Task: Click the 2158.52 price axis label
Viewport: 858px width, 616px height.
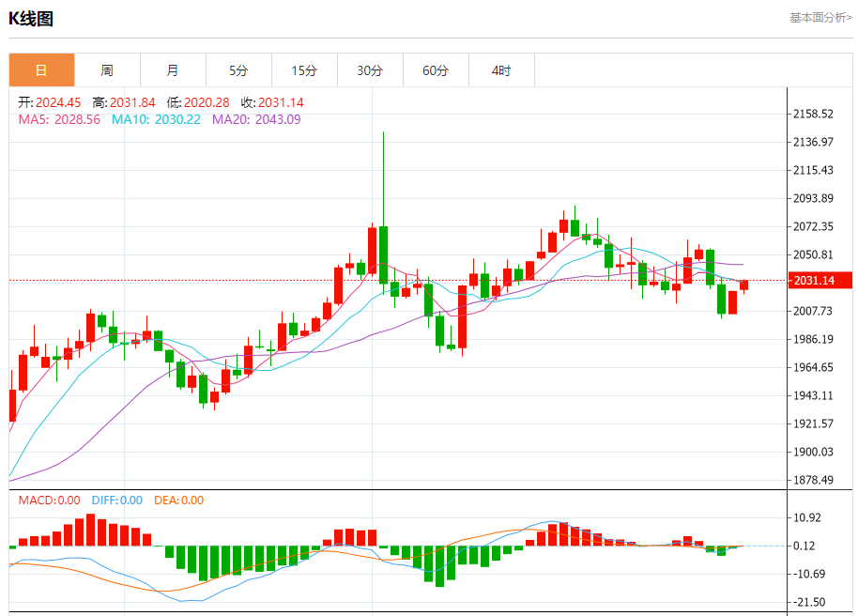Action: point(813,114)
